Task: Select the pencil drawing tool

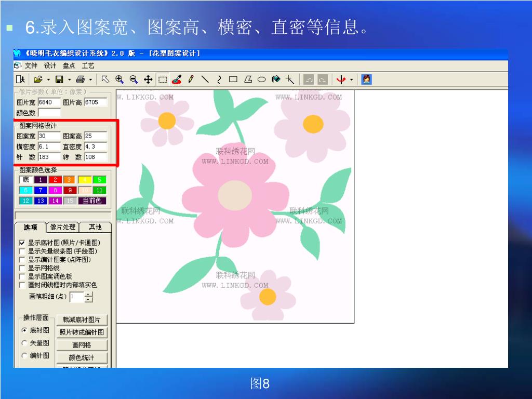Action: click(x=191, y=79)
